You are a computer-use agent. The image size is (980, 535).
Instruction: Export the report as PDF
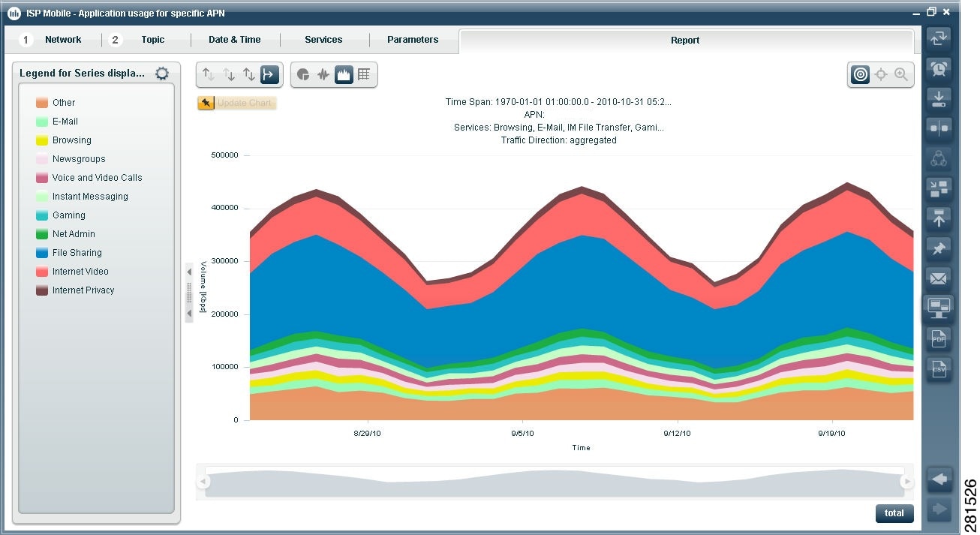click(939, 338)
